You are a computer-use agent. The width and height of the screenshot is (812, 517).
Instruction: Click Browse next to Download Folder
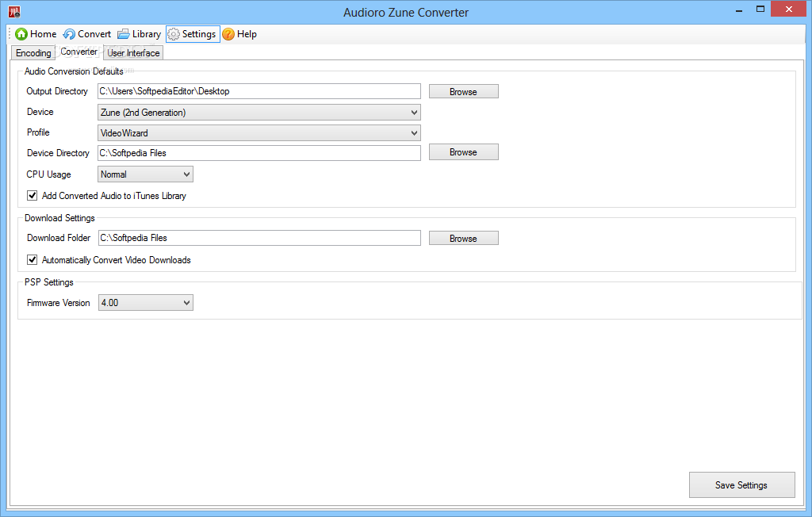(x=463, y=239)
